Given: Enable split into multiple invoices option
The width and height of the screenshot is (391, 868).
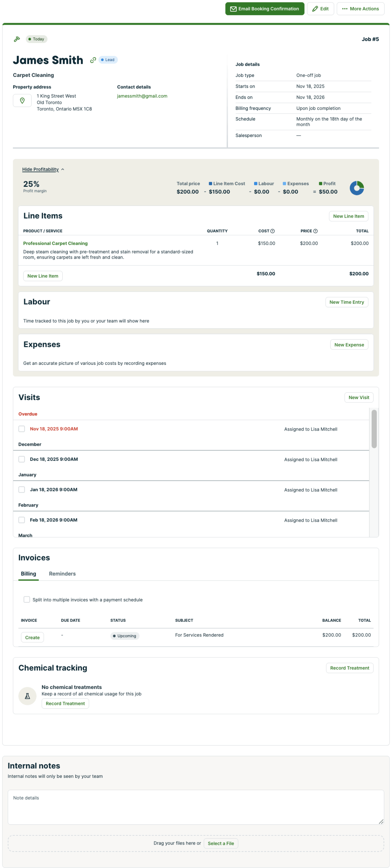Looking at the screenshot, I should point(26,599).
